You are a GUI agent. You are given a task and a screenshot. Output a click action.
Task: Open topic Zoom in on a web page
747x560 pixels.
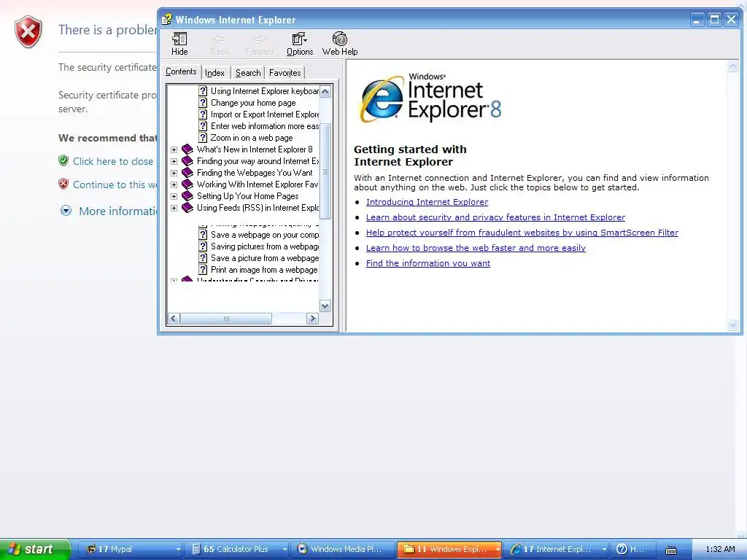click(x=252, y=138)
